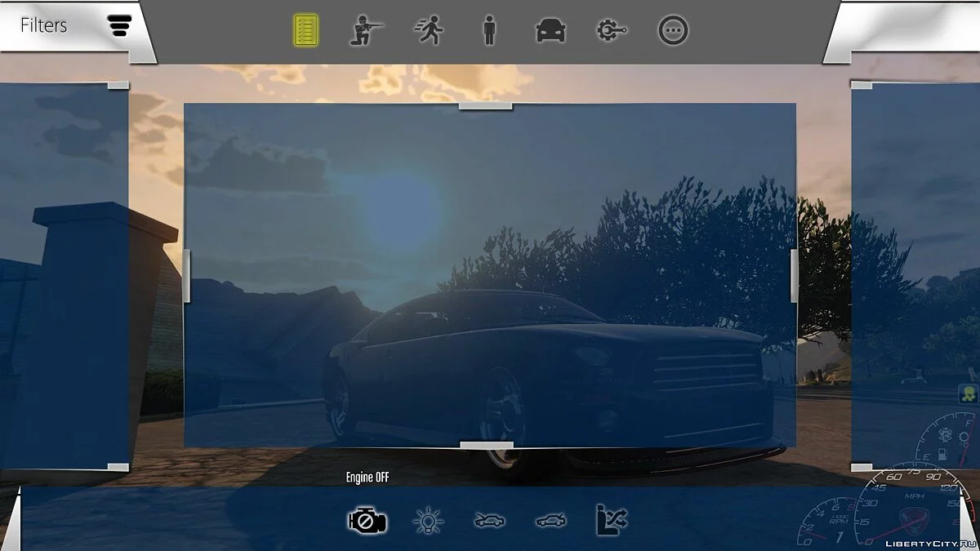
Task: Open the yellow checklist menu icon
Action: point(306,31)
